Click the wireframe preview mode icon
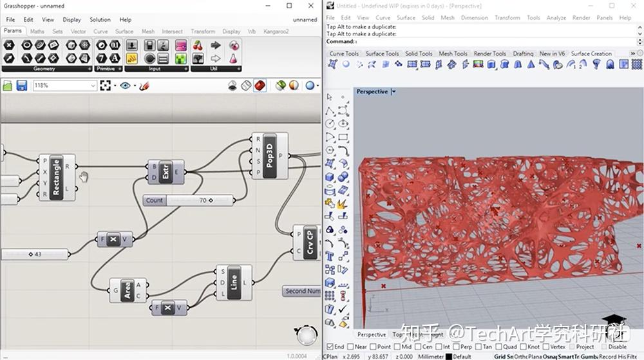The width and height of the screenshot is (644, 360). (246, 86)
